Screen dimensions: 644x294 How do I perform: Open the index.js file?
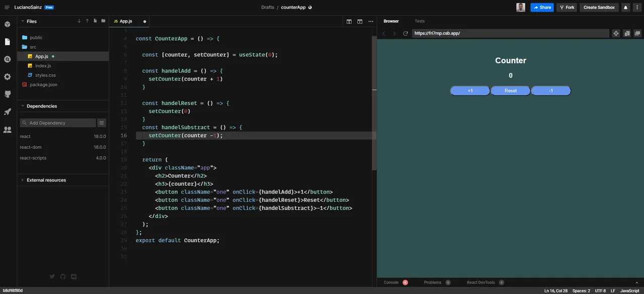43,66
